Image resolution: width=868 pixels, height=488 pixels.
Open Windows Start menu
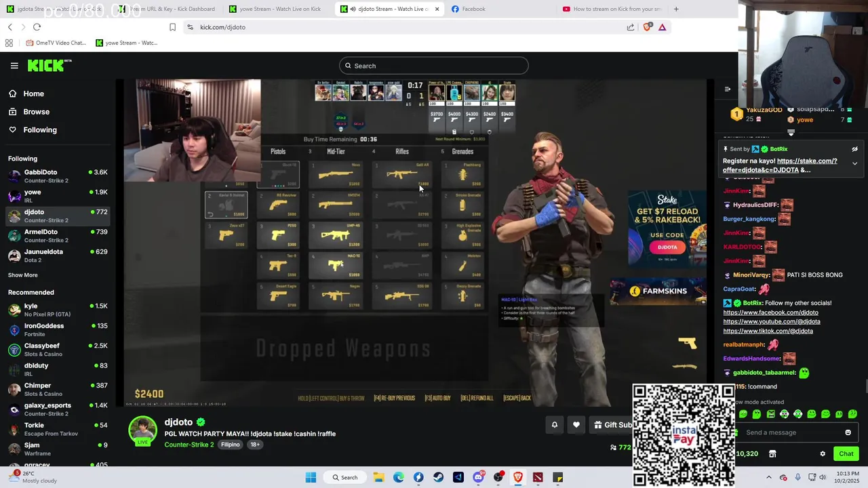pyautogui.click(x=311, y=477)
